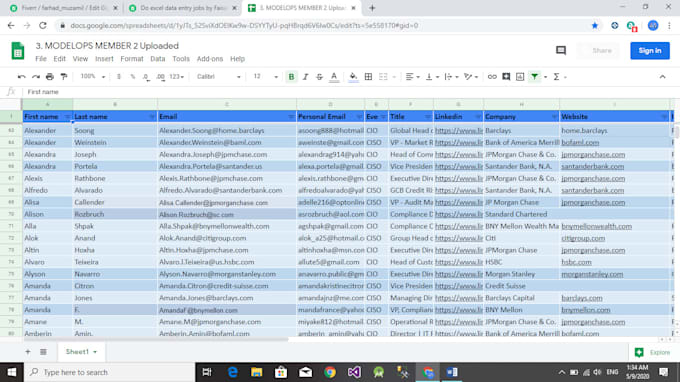Viewport: 680px width, 382px height.
Task: Reload the page in Chrome
Action: point(42,26)
